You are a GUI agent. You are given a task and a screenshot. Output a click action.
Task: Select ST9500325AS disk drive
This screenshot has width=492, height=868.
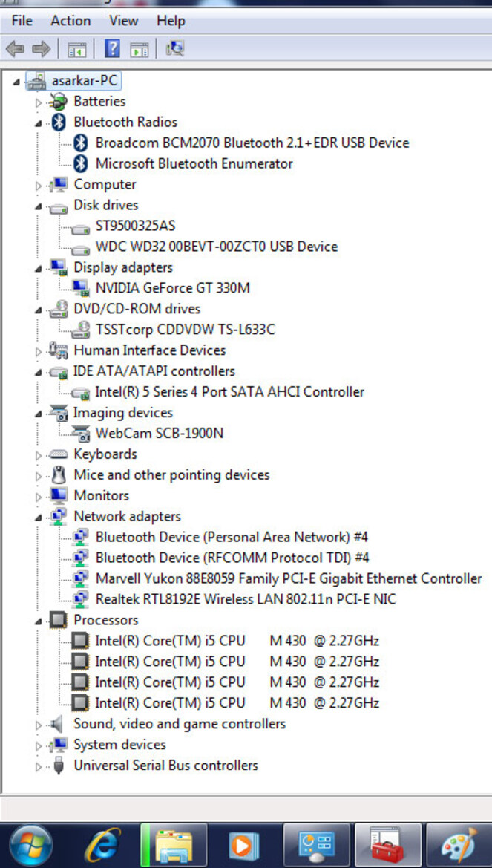[x=135, y=226]
